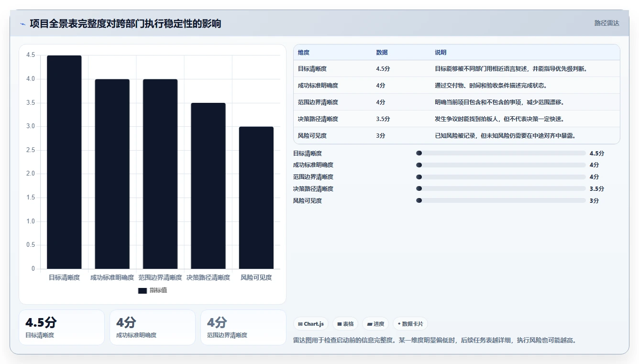639x364 pixels.
Task: Click the 说明 column header
Action: 441,53
